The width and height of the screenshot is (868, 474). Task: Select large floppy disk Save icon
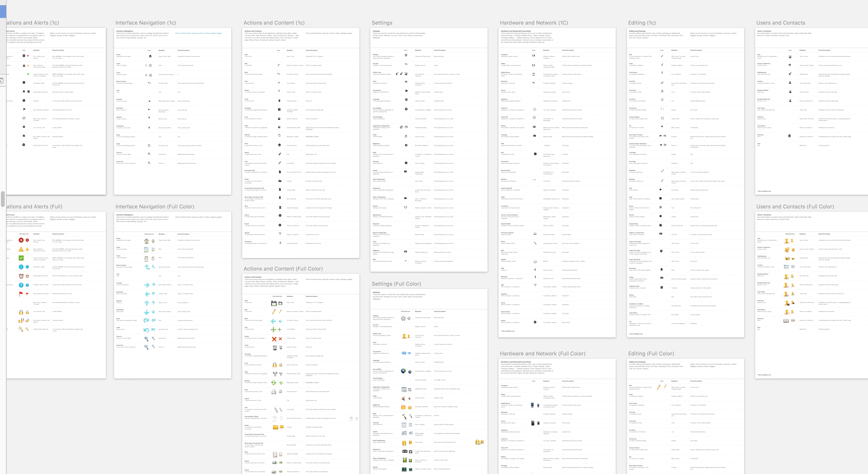pyautogui.click(x=274, y=303)
